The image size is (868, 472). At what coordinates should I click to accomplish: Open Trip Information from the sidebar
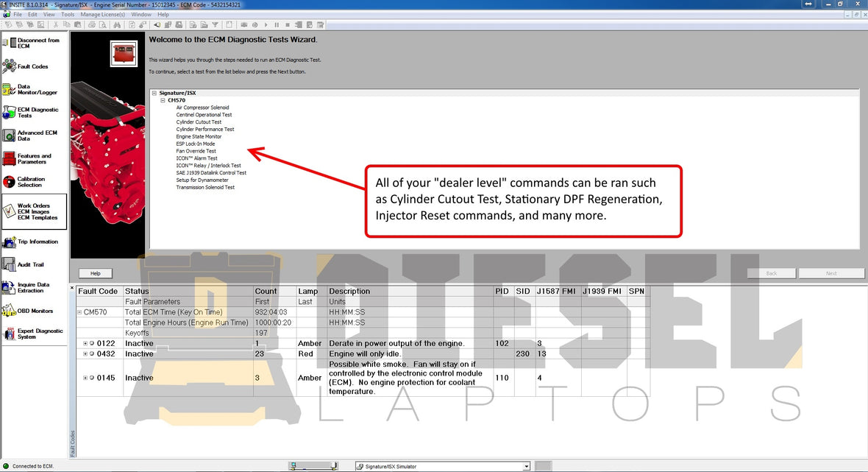(10, 242)
